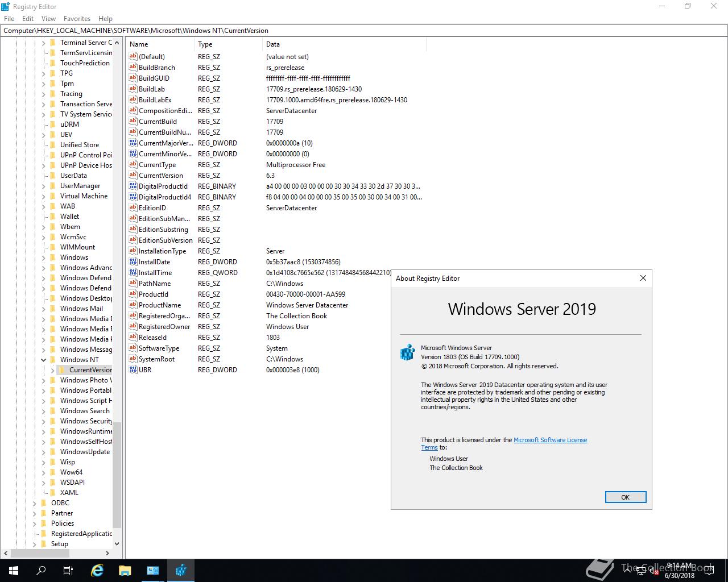
Task: Open the File menu
Action: pyautogui.click(x=9, y=18)
